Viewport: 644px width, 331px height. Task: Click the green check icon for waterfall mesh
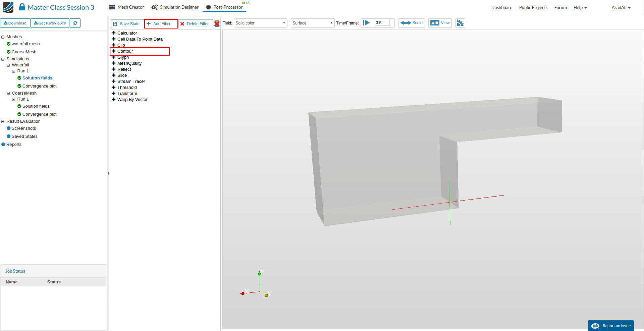pyautogui.click(x=9, y=44)
